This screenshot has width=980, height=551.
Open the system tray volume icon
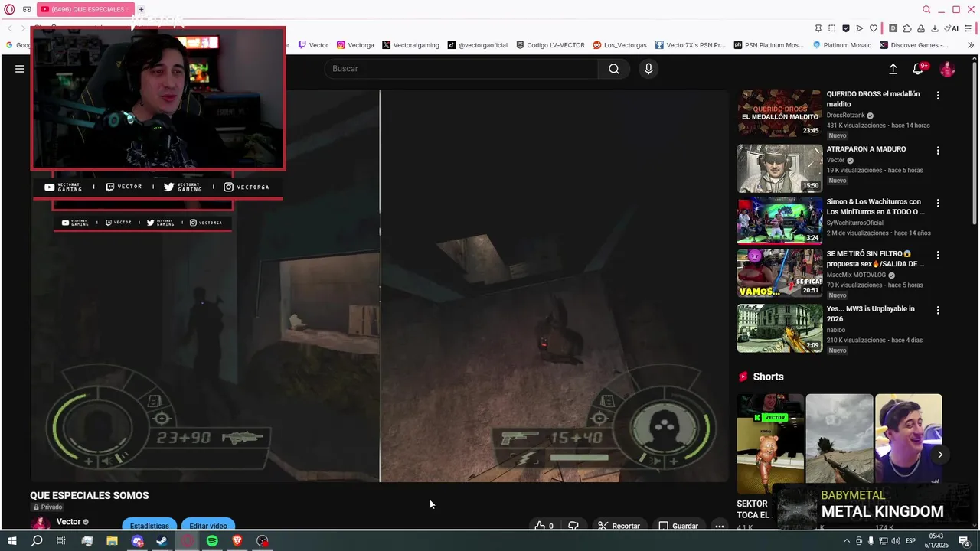tap(896, 541)
